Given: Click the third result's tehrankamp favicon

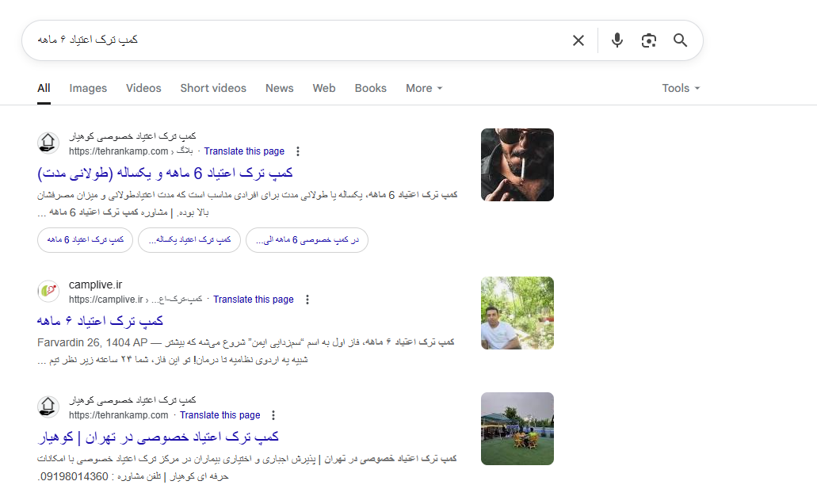Looking at the screenshot, I should tap(48, 407).
